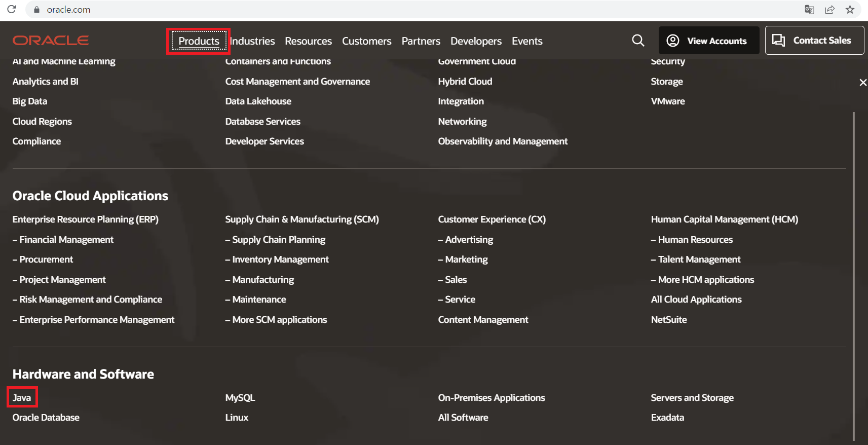Viewport: 868px width, 445px height.
Task: Open Database Services link
Action: tap(263, 122)
